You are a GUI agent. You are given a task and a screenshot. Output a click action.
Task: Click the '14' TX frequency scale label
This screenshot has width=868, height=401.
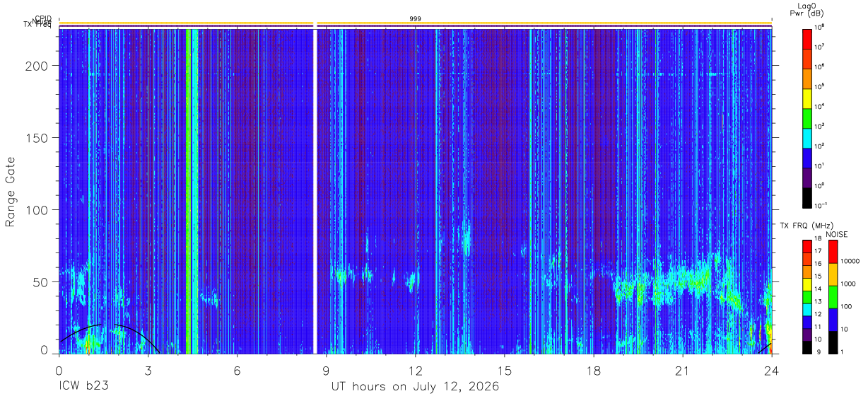point(819,289)
